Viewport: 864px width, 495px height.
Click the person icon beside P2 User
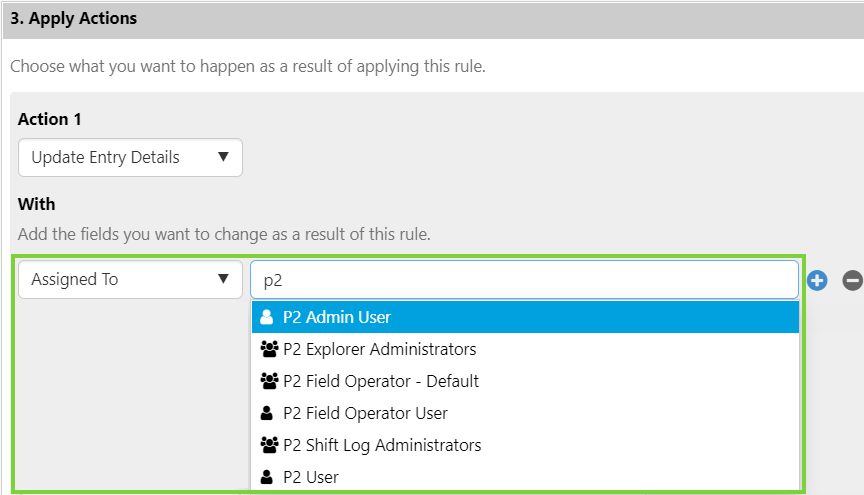pos(267,477)
